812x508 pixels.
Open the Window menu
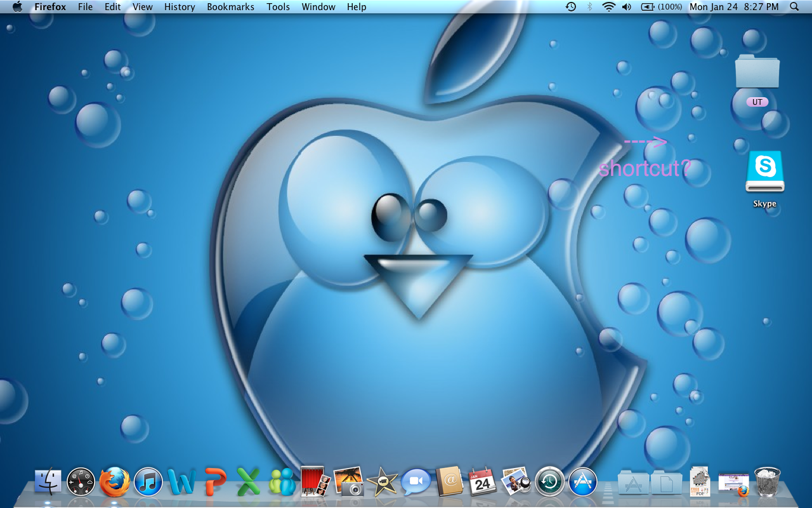(318, 7)
